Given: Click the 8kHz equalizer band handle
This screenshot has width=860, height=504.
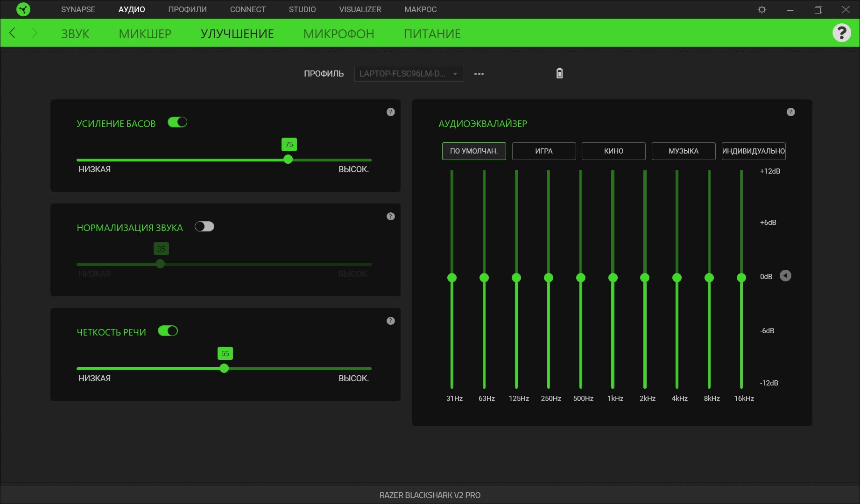Looking at the screenshot, I should 709,278.
